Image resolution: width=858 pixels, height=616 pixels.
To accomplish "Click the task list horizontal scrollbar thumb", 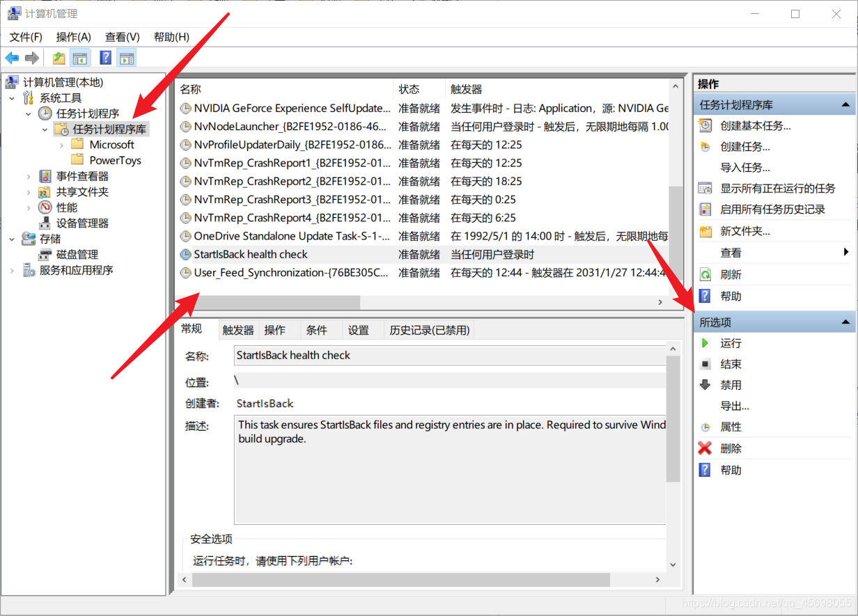I will tap(276, 303).
